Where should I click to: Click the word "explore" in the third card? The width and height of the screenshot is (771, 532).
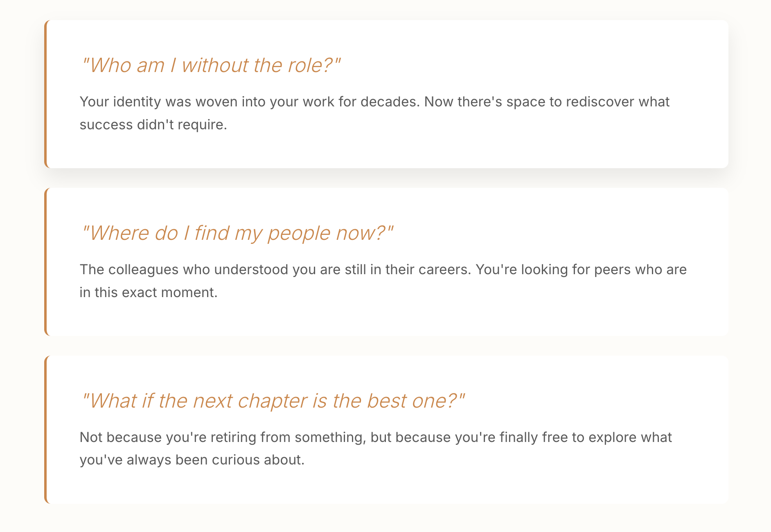tap(613, 437)
